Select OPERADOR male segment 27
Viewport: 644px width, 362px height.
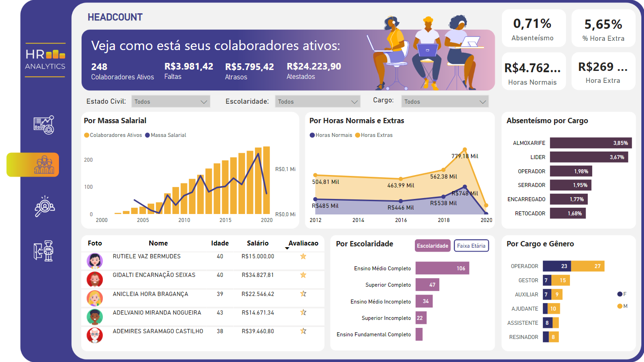pyautogui.click(x=588, y=266)
